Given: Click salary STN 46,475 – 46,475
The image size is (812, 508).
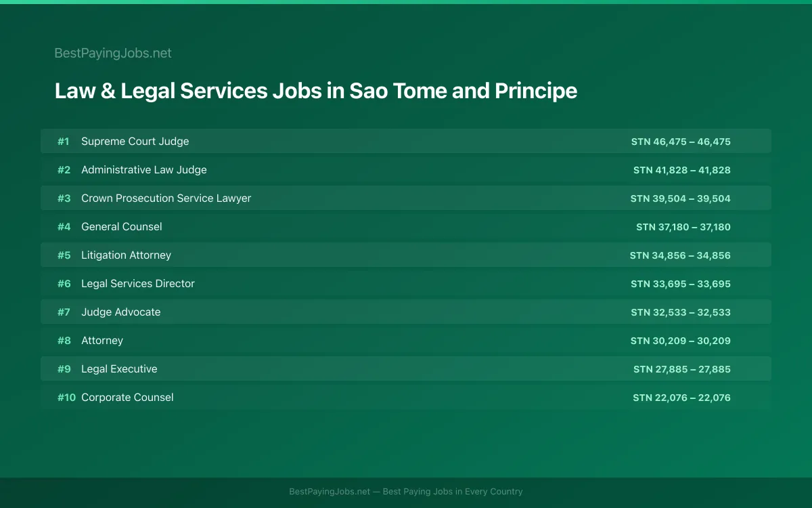Looking at the screenshot, I should pos(681,142).
